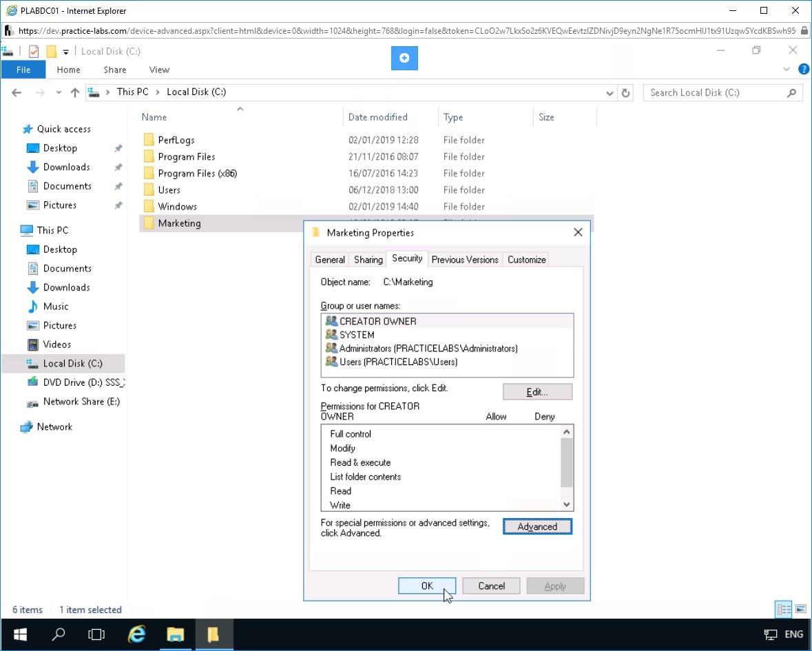Image resolution: width=812 pixels, height=651 pixels.
Task: Switch to Details view layout icon
Action: pyautogui.click(x=784, y=609)
